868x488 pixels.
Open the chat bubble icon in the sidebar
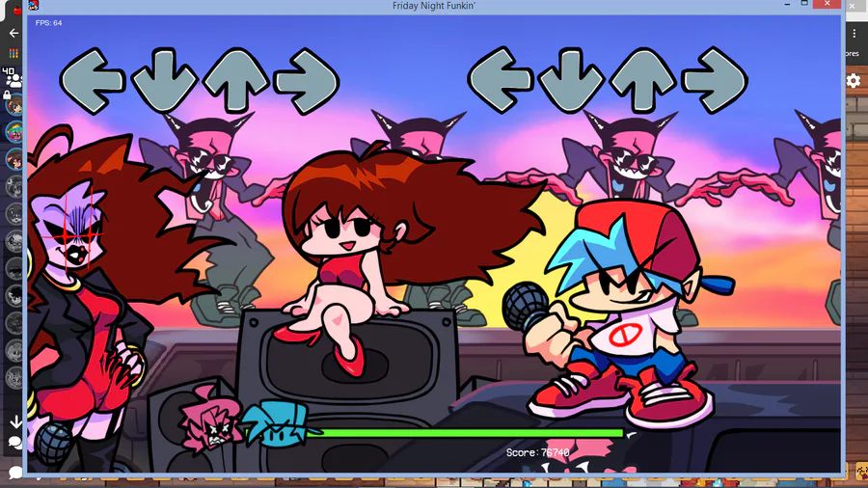point(14,443)
